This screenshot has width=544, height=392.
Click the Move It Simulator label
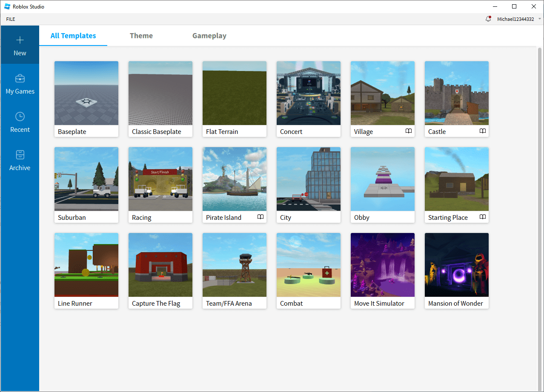pos(379,304)
